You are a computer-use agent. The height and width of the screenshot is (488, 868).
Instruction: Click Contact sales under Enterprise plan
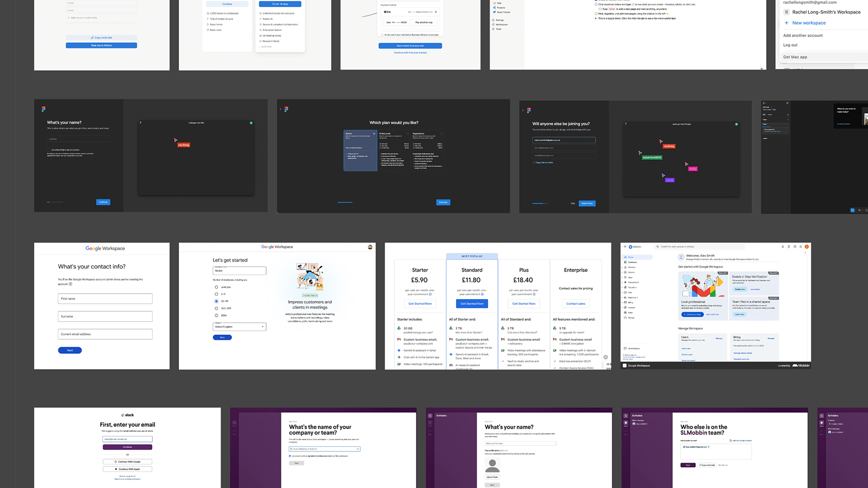tap(575, 304)
